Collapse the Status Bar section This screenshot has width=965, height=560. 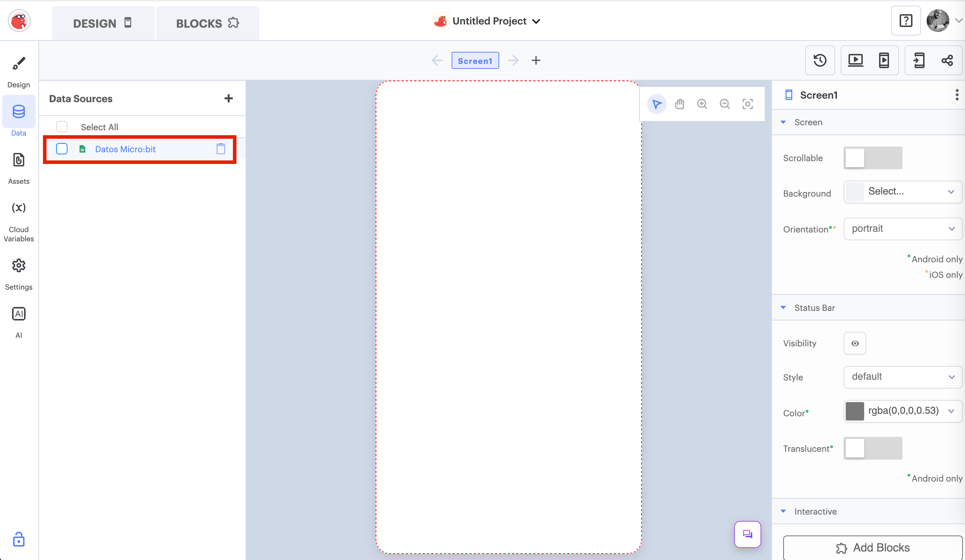pos(784,307)
